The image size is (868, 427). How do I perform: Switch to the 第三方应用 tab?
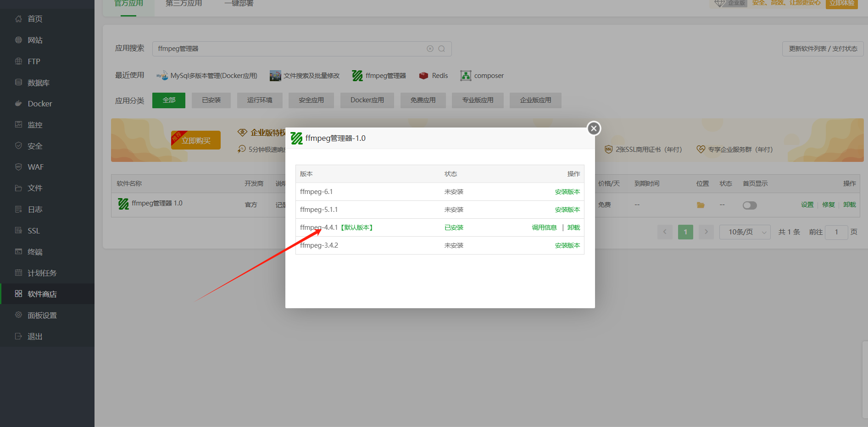point(184,4)
